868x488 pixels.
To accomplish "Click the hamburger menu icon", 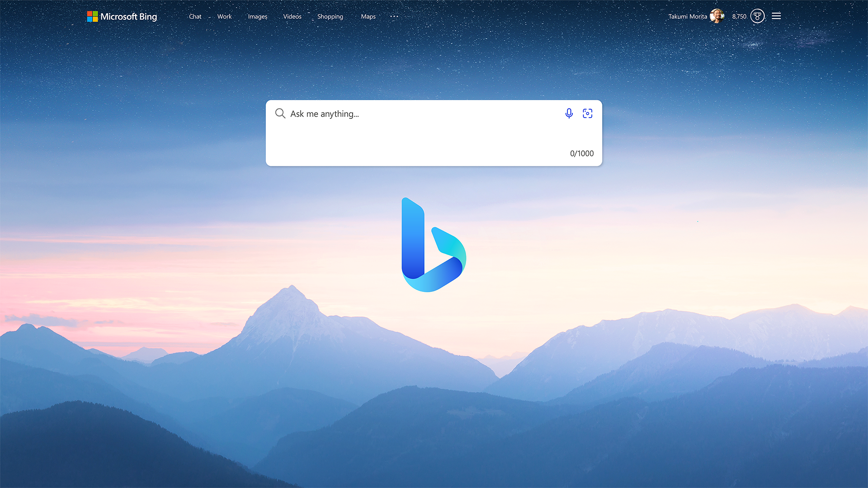I will pyautogui.click(x=776, y=16).
